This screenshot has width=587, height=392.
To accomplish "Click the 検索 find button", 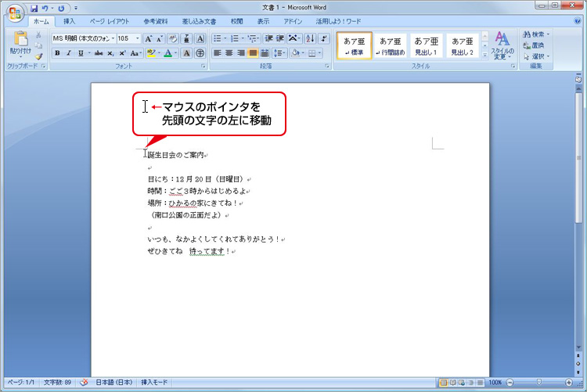I will [x=536, y=34].
